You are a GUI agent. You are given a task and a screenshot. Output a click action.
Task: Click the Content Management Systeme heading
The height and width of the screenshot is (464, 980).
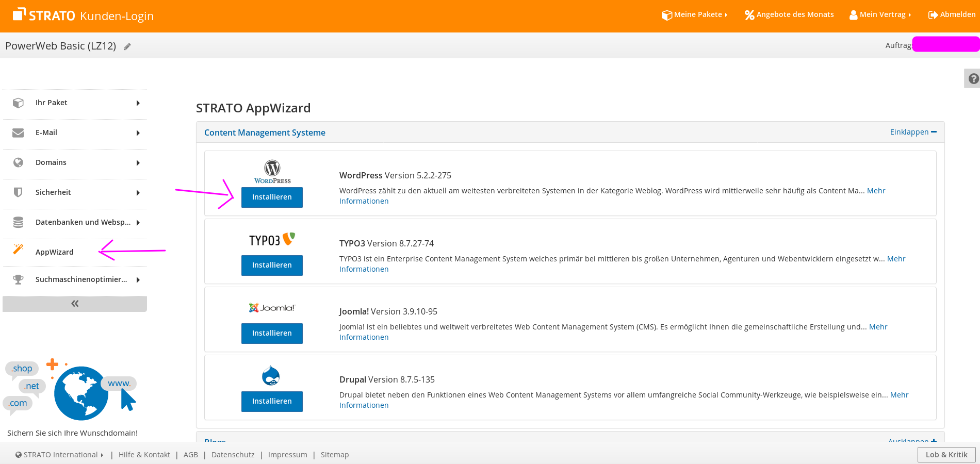click(265, 132)
